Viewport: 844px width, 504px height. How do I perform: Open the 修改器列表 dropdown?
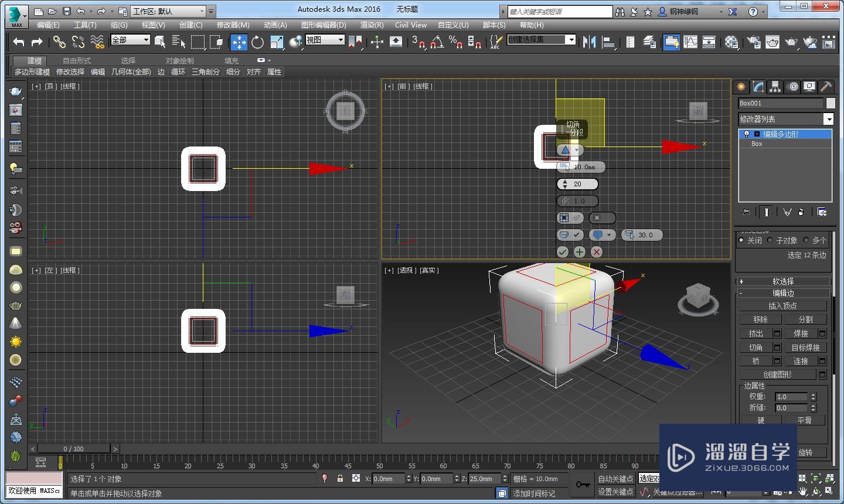point(828,119)
